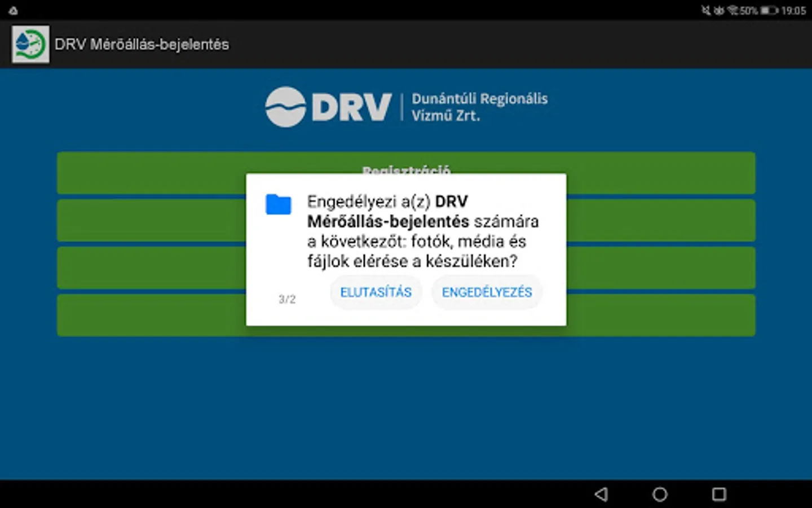Click the muted sound icon in status bar

(x=706, y=11)
